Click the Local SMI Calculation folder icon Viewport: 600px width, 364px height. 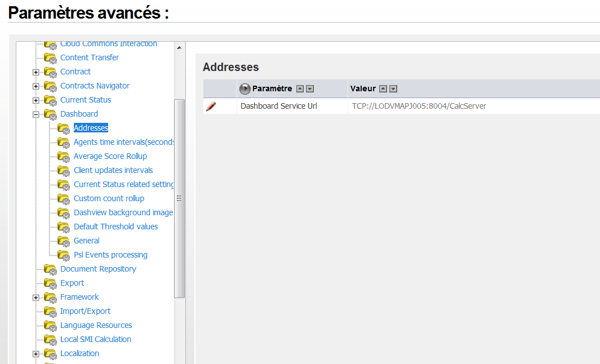point(51,340)
